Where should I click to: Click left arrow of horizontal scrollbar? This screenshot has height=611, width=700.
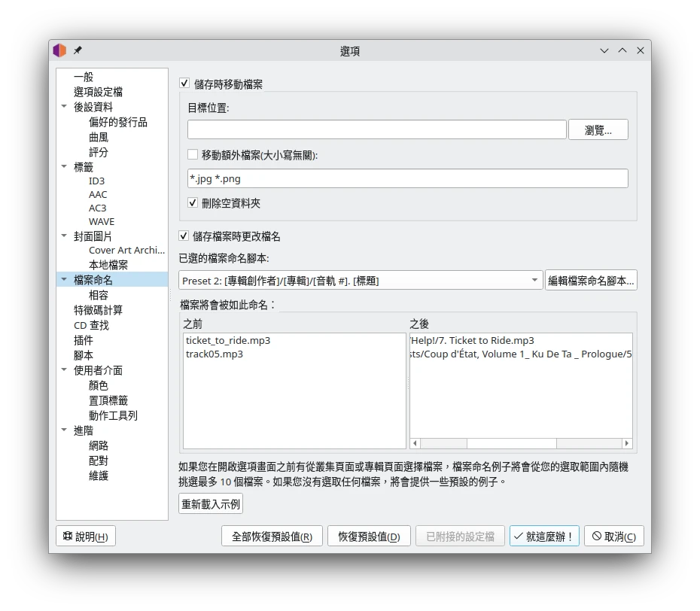click(x=415, y=443)
